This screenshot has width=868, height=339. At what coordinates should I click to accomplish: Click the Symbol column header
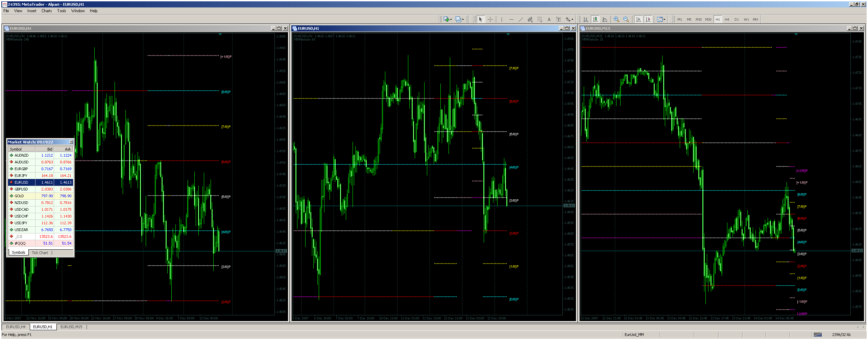[22, 149]
